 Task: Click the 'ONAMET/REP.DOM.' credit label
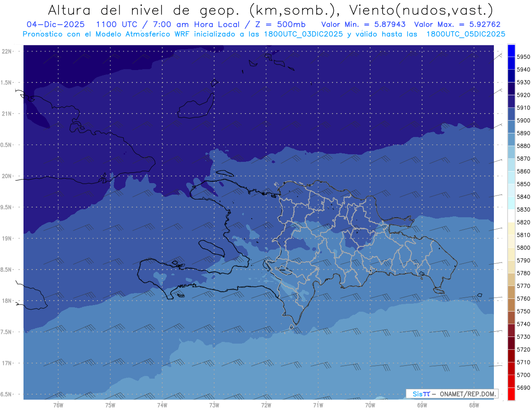[x=468, y=394]
